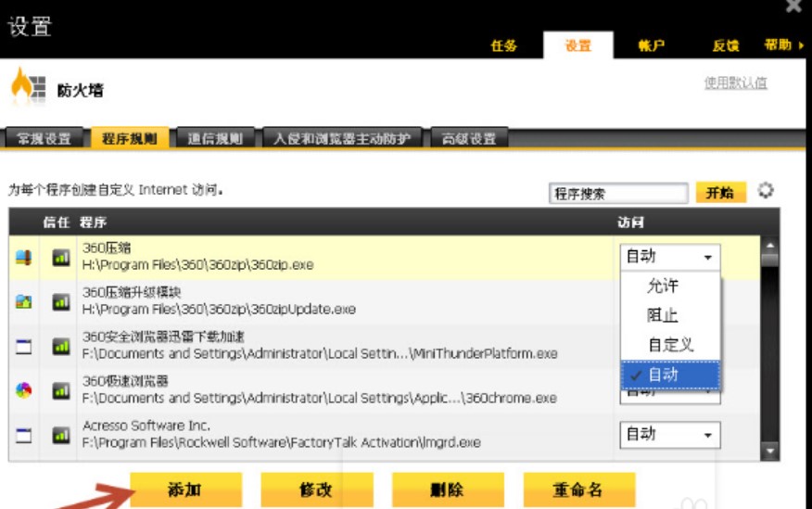The width and height of the screenshot is (812, 509).
Task: Switch to the 任务 top tab
Action: coord(503,45)
